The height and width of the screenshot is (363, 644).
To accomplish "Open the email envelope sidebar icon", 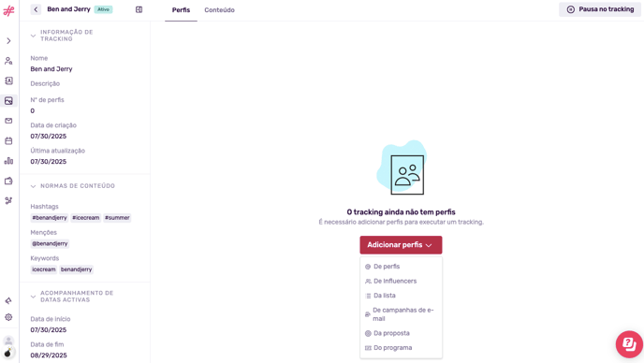I will coord(8,121).
